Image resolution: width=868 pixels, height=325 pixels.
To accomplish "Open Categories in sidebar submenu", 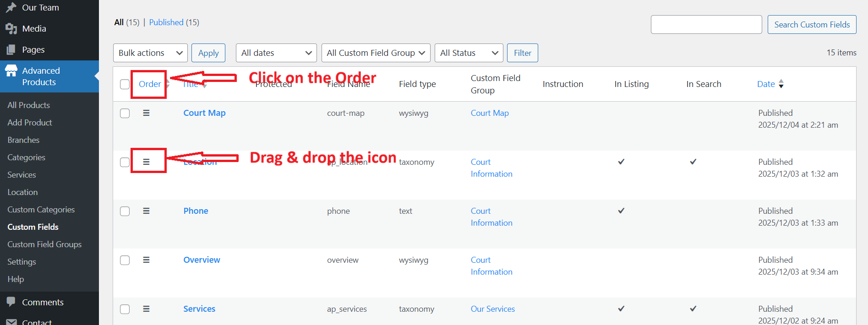I will click(26, 157).
